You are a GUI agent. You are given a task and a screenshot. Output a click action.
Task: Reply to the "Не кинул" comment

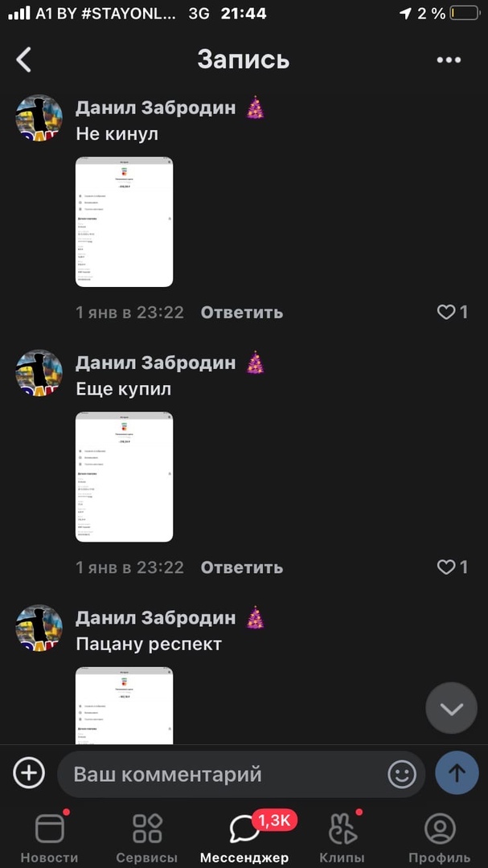click(x=241, y=312)
